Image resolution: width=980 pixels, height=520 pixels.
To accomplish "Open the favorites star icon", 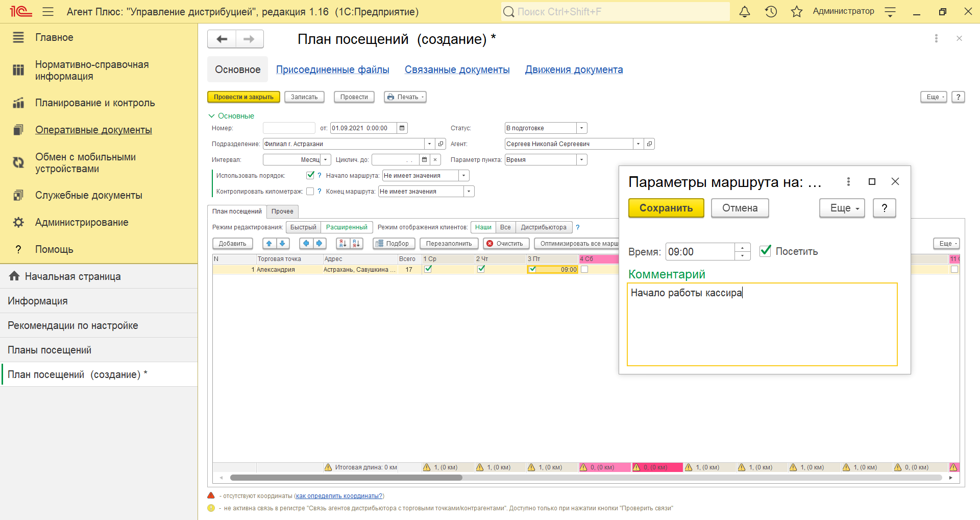I will 797,11.
